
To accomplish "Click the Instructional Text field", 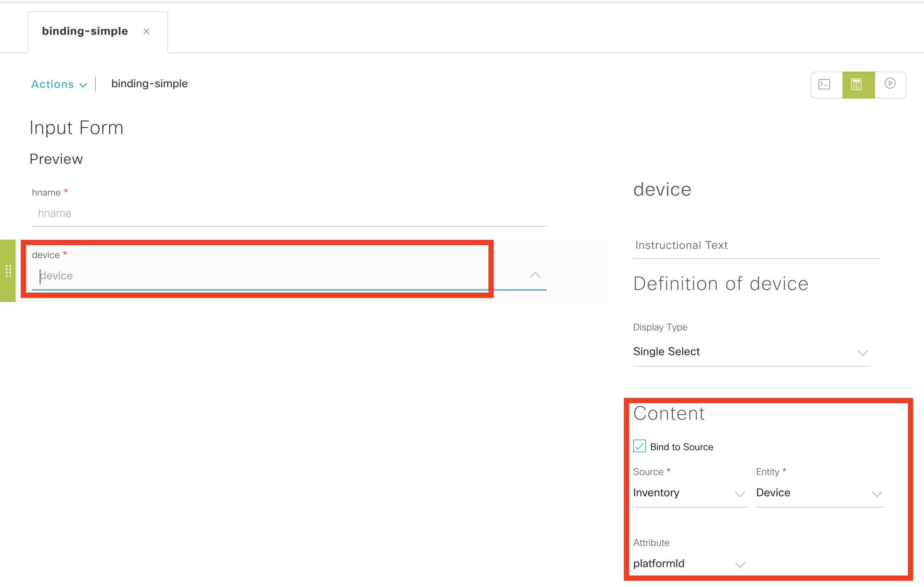I will (755, 246).
